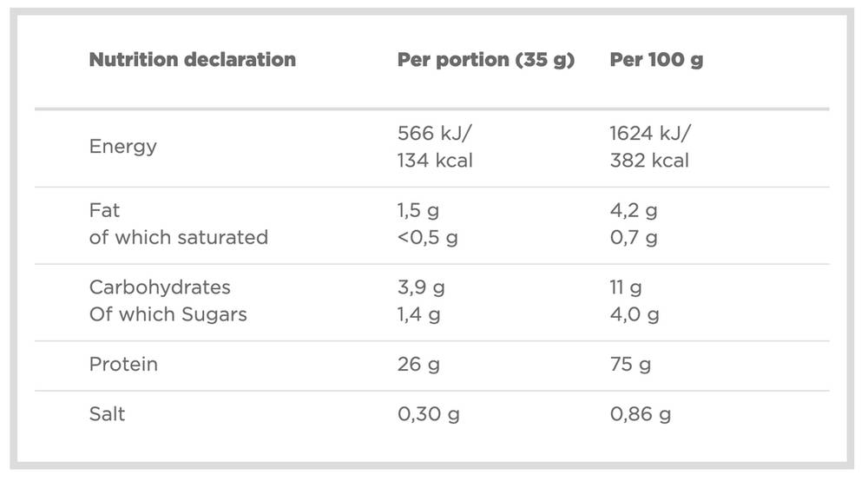
Task: Select the Salt row label
Action: [x=107, y=414]
